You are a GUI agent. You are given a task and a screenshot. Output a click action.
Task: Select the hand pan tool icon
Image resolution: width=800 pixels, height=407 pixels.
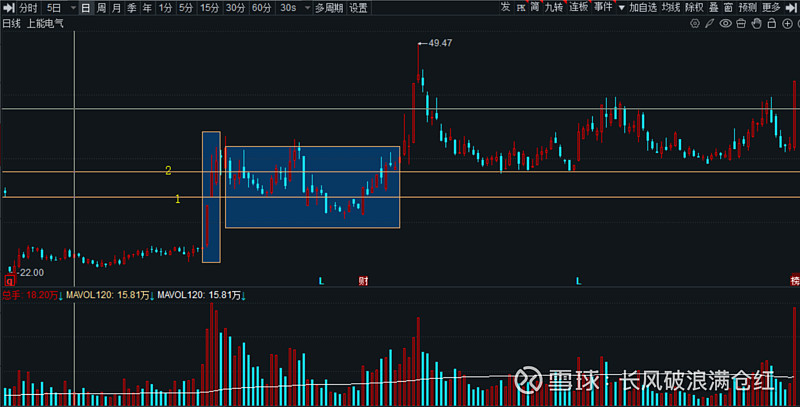(x=756, y=23)
